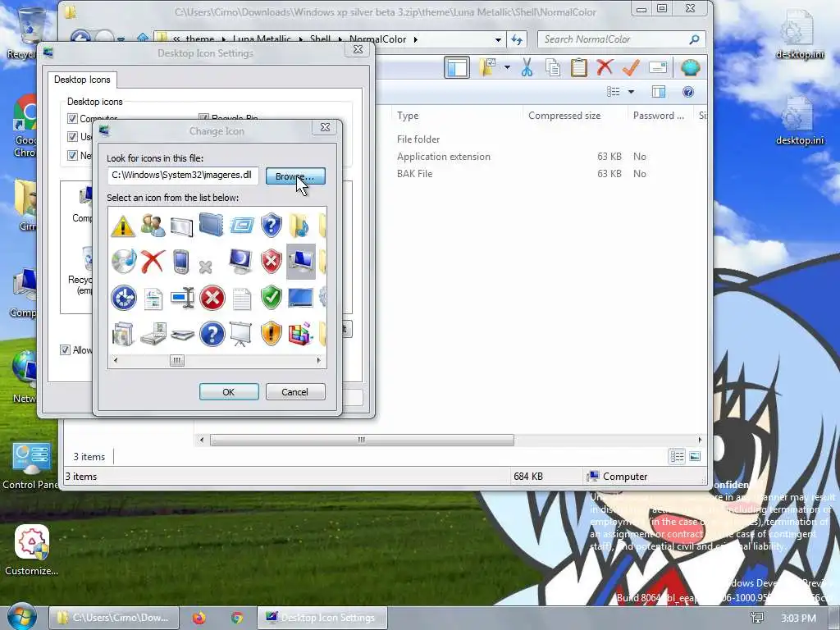This screenshot has height=630, width=840.
Task: Select the two users icon
Action: tap(153, 226)
